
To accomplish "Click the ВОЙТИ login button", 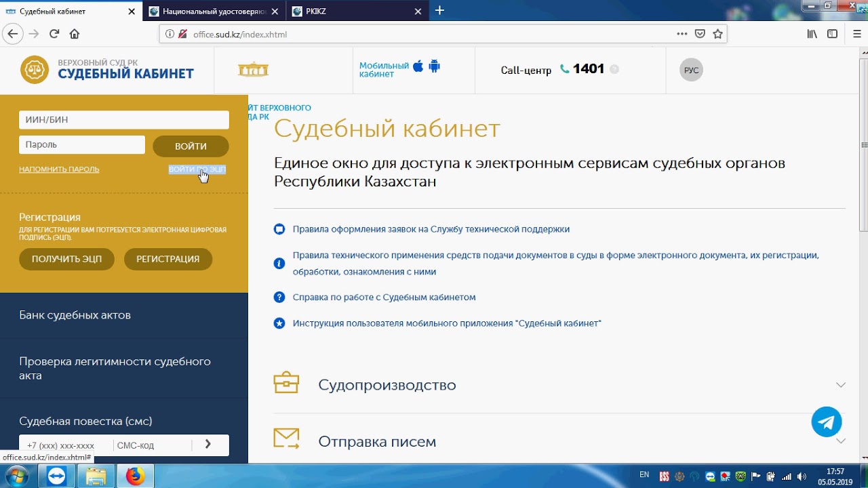I will pos(191,146).
